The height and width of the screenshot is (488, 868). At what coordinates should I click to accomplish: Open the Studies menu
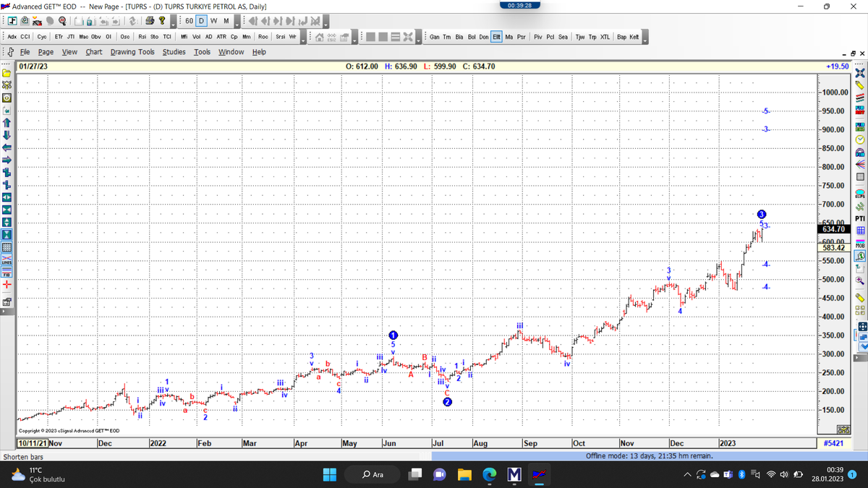174,52
